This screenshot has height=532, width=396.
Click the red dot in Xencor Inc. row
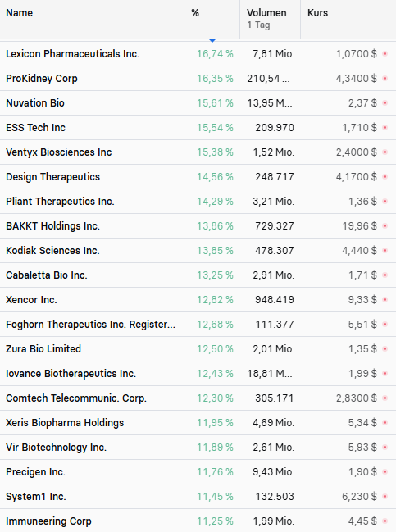tap(385, 299)
